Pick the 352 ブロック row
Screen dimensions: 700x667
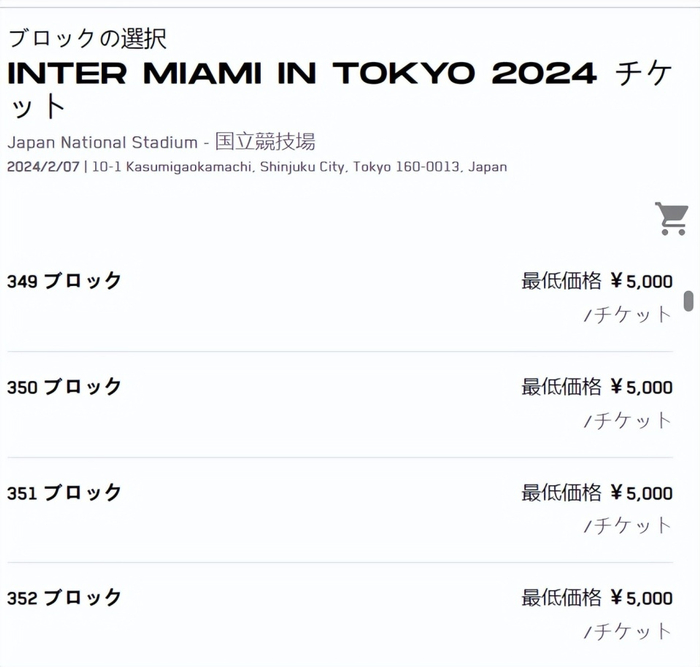[x=65, y=598]
